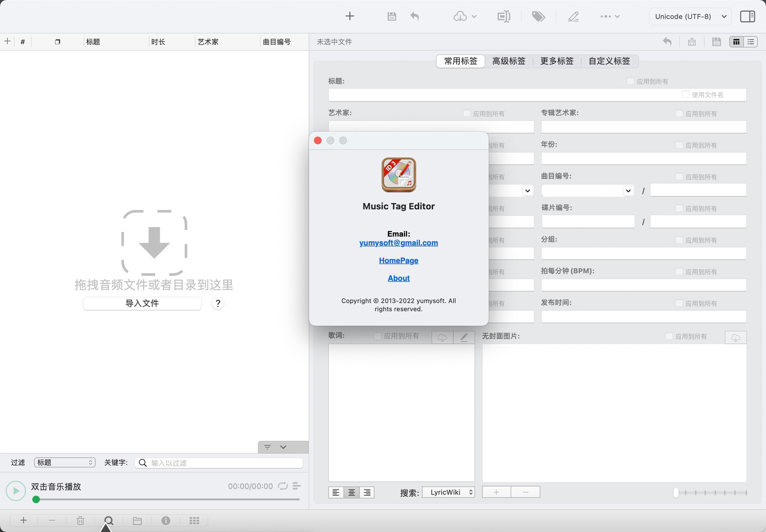Viewport: 766px width, 532px height.
Task: Click the 年份 input field
Action: [644, 158]
